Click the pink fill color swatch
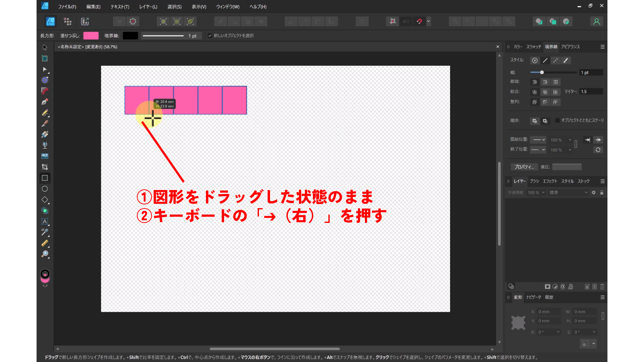The width and height of the screenshot is (644, 362). click(x=91, y=36)
